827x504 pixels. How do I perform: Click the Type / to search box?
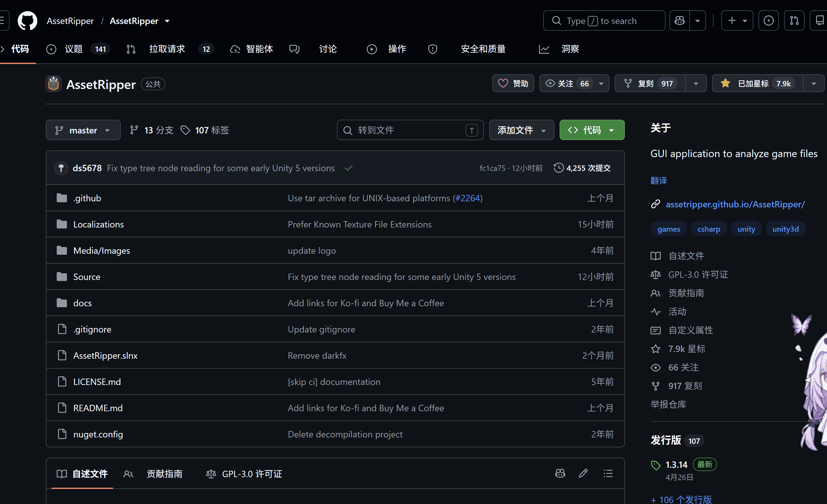click(x=604, y=21)
